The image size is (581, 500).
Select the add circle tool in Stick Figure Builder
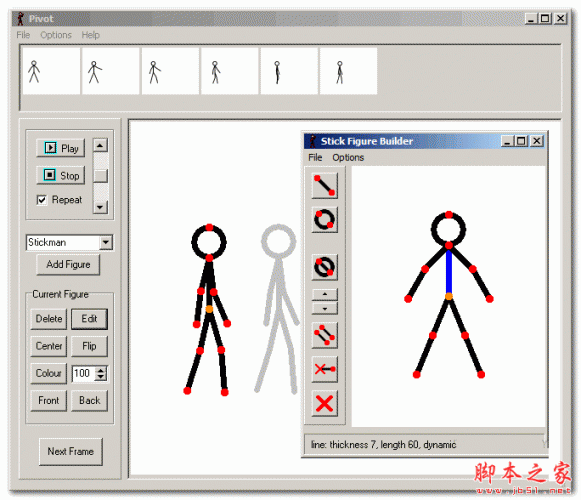325,219
